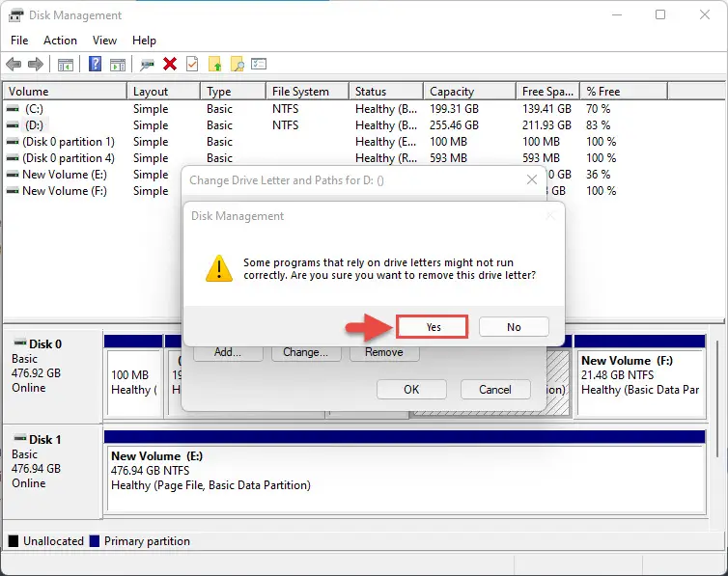The height and width of the screenshot is (576, 728).
Task: Click Show/Hide Console Tree toolbar icon
Action: pos(66,65)
